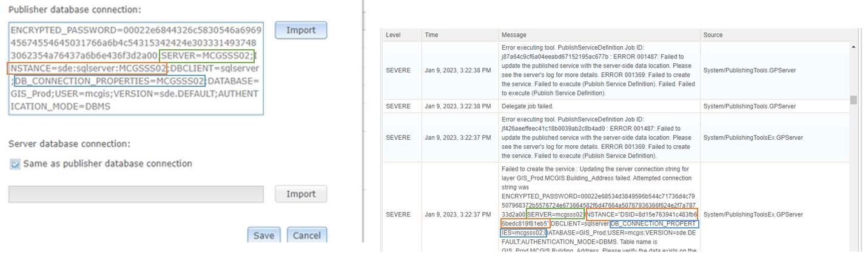Click the Import button beside server connection field
Image resolution: width=868 pixels, height=257 pixels.
300,194
